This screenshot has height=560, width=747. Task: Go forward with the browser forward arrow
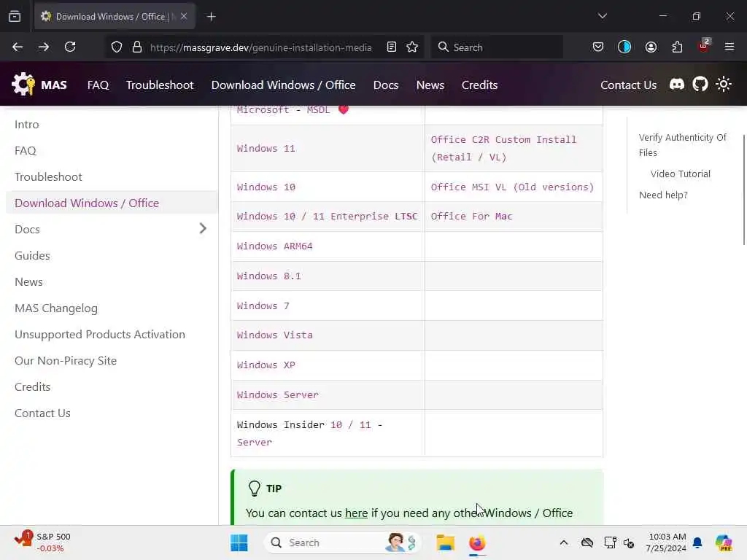click(43, 47)
